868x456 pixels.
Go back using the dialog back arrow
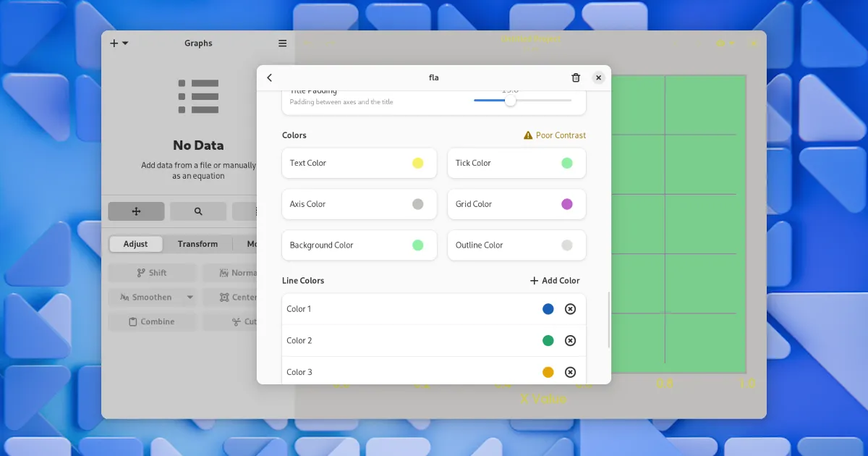click(x=270, y=78)
